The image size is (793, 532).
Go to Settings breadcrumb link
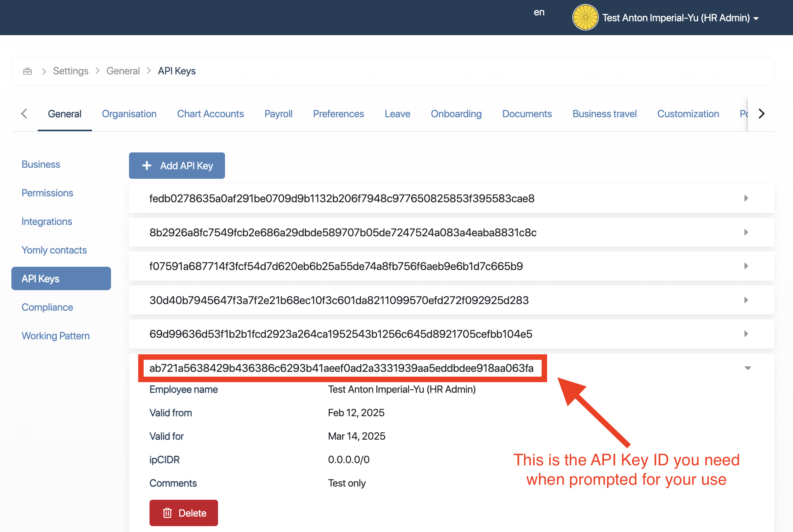coord(70,71)
